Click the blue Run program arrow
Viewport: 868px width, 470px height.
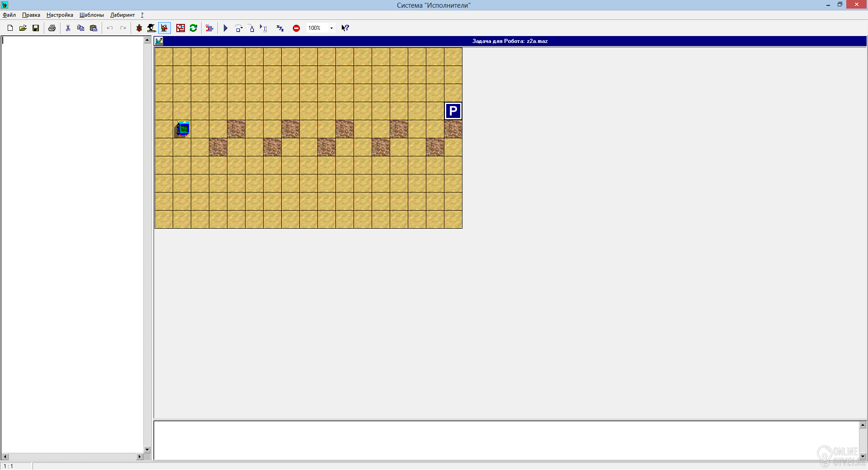(x=226, y=28)
